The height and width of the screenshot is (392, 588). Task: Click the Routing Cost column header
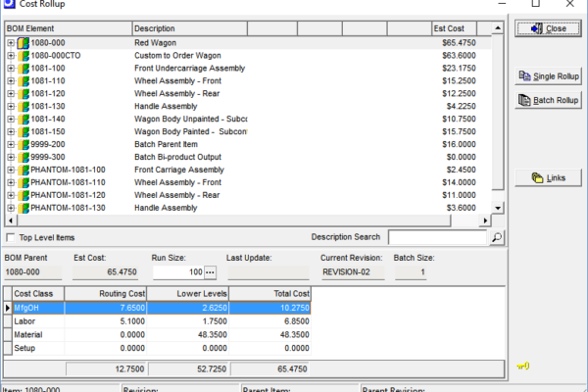[x=106, y=294]
